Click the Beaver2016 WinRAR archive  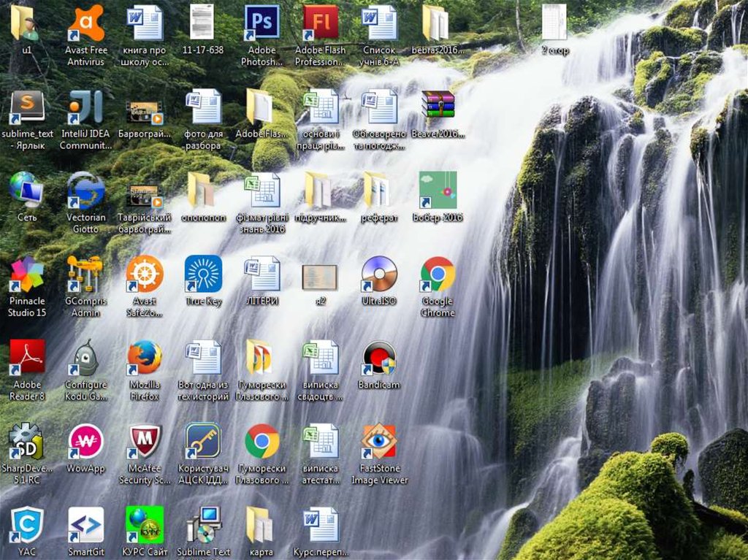tap(438, 107)
